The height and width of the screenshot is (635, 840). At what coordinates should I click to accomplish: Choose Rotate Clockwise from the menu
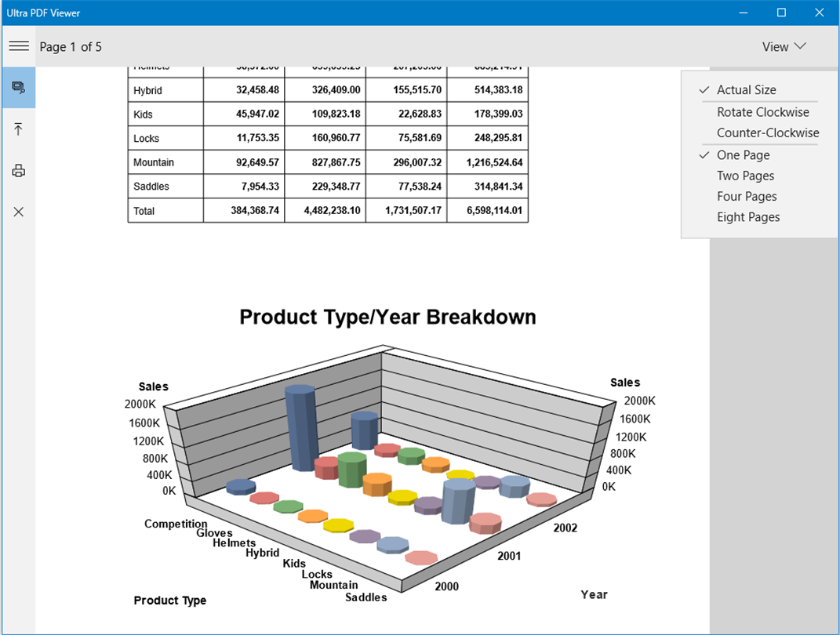coord(763,112)
